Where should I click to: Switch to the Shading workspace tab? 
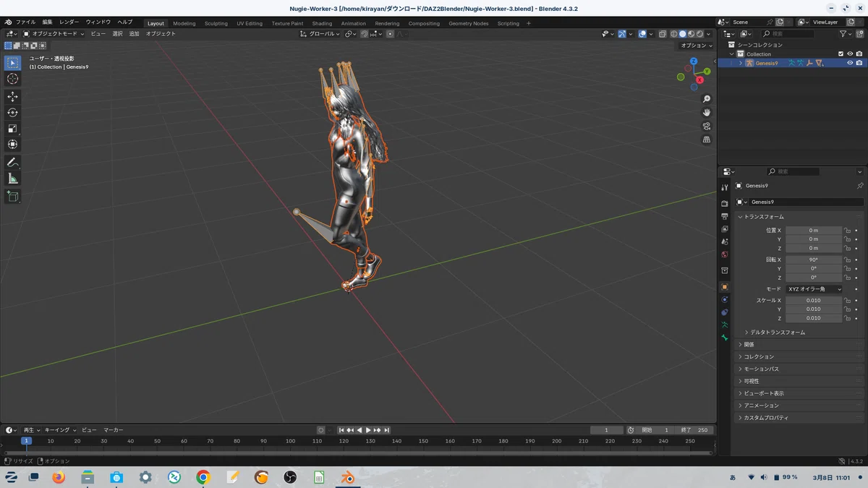pos(322,23)
